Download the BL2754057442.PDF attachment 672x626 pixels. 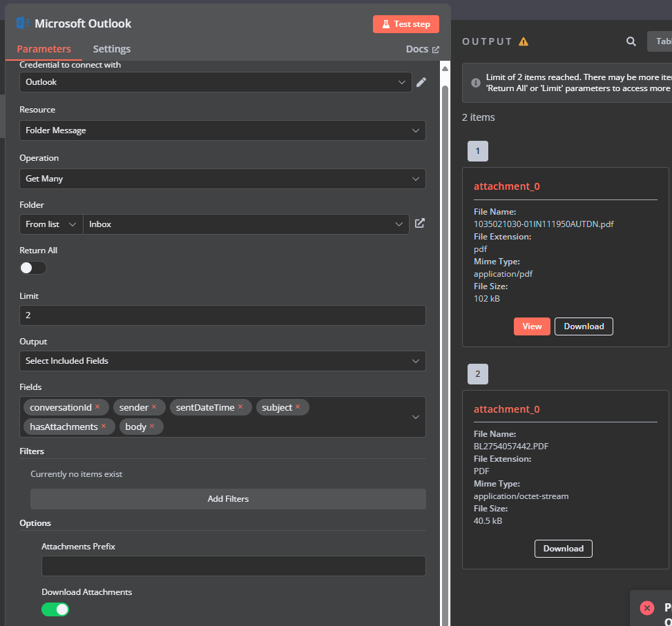(563, 549)
